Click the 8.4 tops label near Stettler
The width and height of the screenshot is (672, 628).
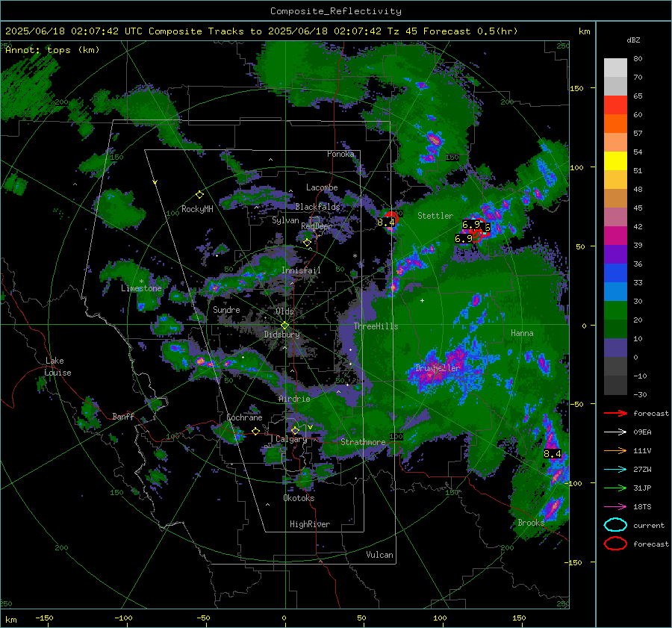point(386,223)
